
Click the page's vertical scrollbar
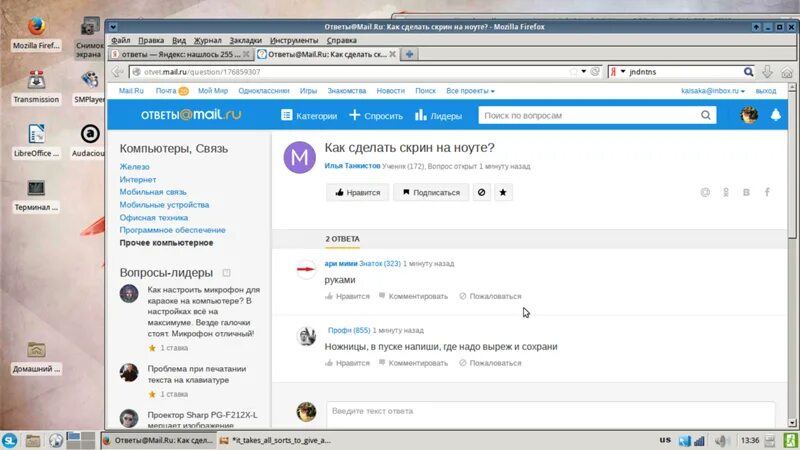pos(792,255)
